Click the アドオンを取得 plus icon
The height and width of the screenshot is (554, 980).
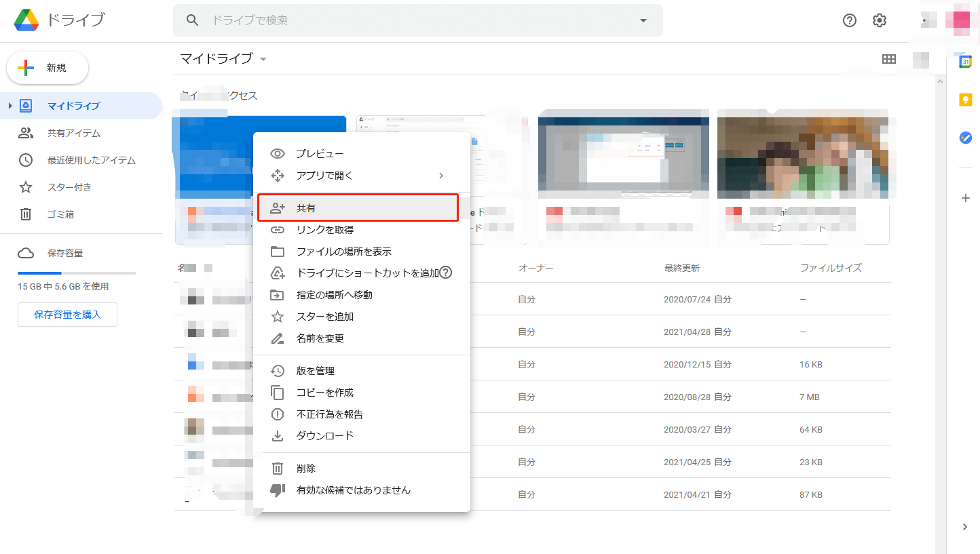pos(965,198)
